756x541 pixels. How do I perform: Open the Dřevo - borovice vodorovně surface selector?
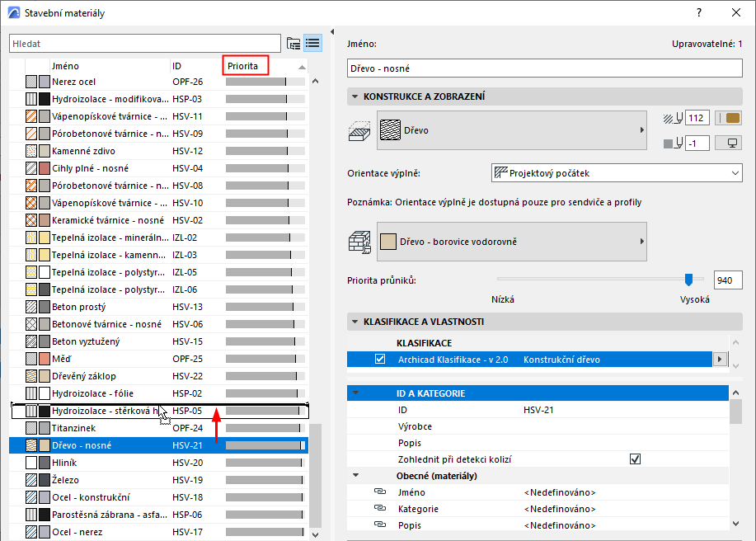[511, 242]
